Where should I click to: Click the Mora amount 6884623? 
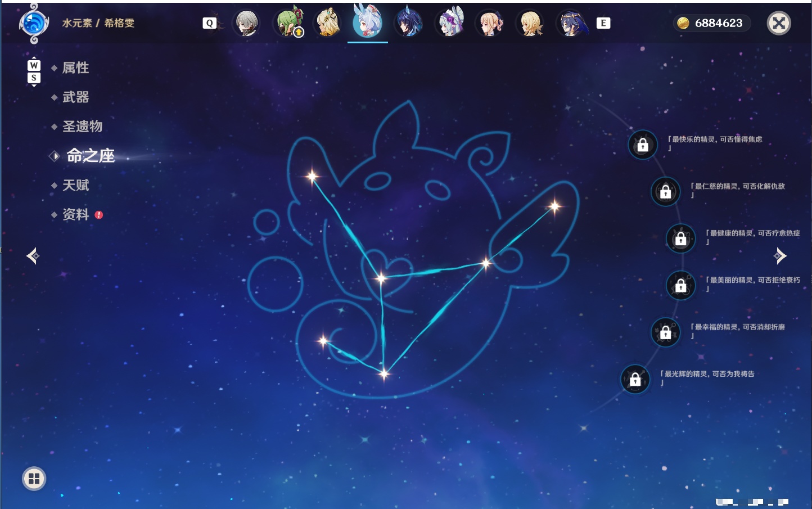719,23
